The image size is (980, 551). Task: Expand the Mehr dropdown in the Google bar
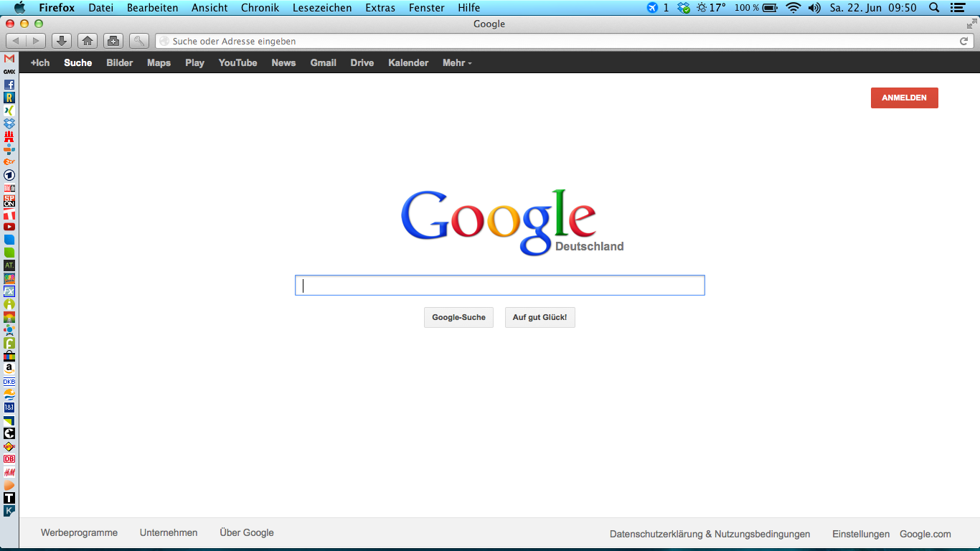(457, 63)
